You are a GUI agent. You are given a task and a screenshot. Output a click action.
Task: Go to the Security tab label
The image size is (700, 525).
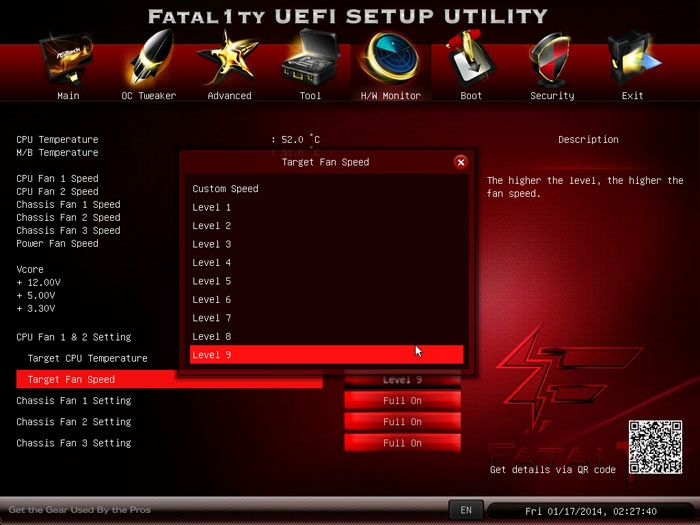pyautogui.click(x=552, y=96)
